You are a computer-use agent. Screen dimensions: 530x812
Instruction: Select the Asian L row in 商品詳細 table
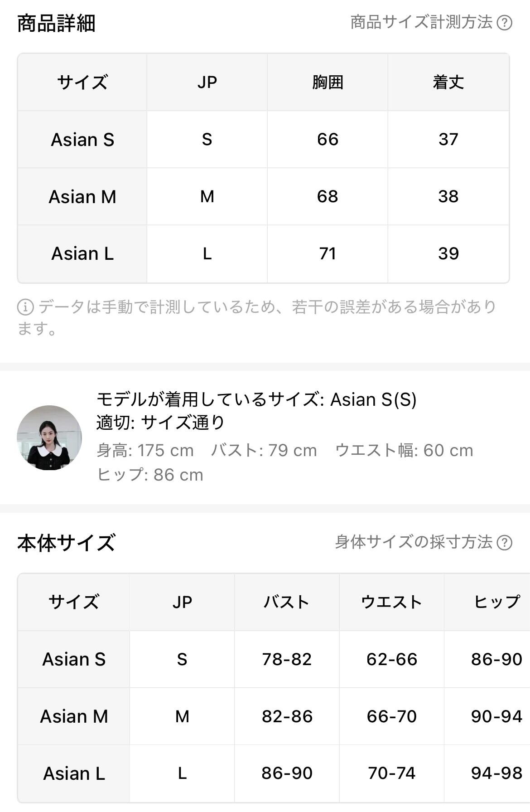click(x=82, y=253)
